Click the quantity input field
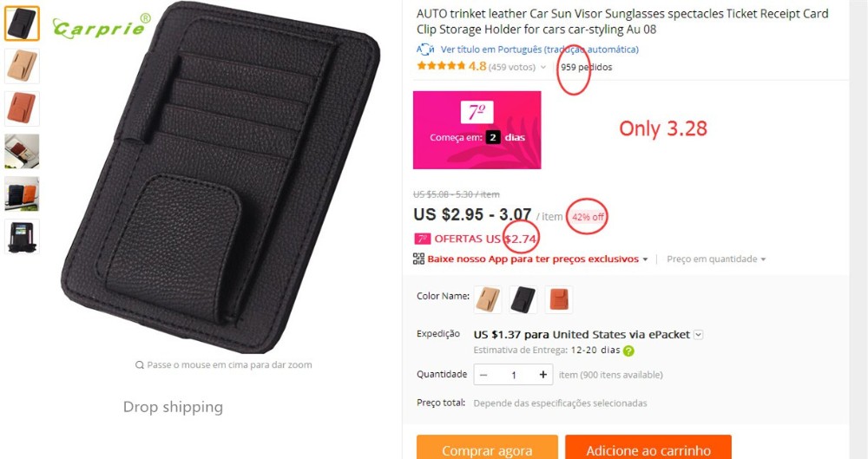Image resolution: width=868 pixels, height=459 pixels. (514, 375)
